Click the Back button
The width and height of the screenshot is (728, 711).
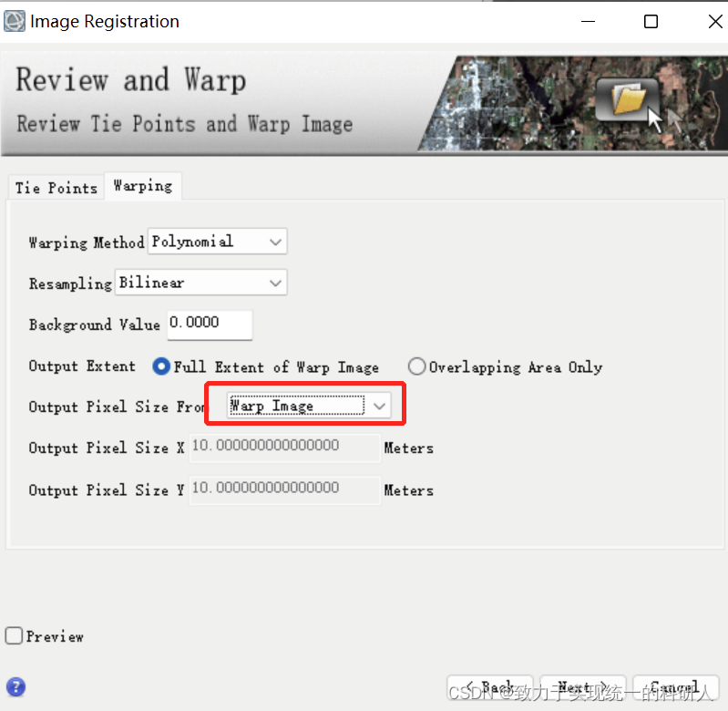[490, 687]
